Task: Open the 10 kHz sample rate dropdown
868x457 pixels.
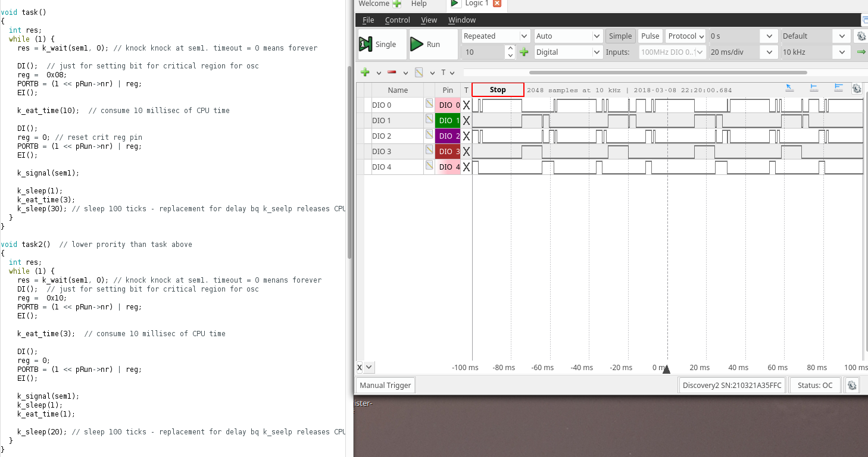Action: coord(815,52)
